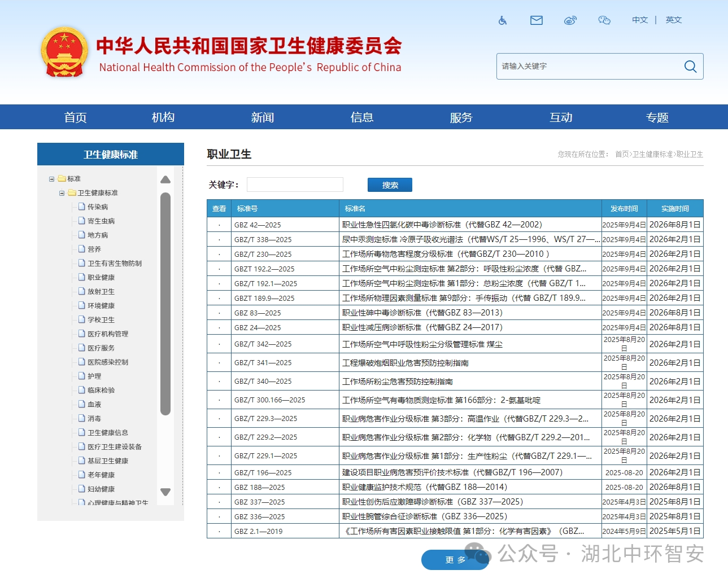This screenshot has width=728, height=583.
Task: Collapse the 卫生健康标准 tree folder
Action: click(62, 193)
